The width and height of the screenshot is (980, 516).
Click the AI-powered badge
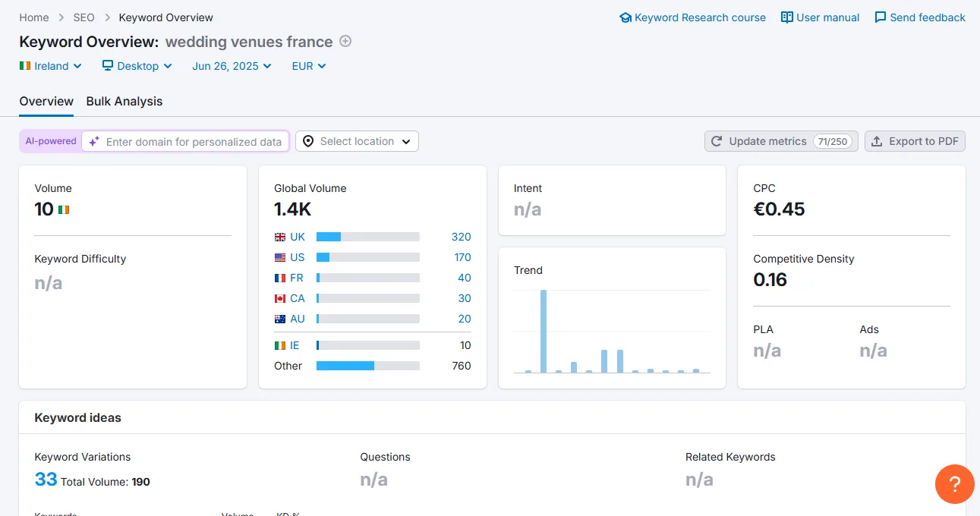(51, 141)
